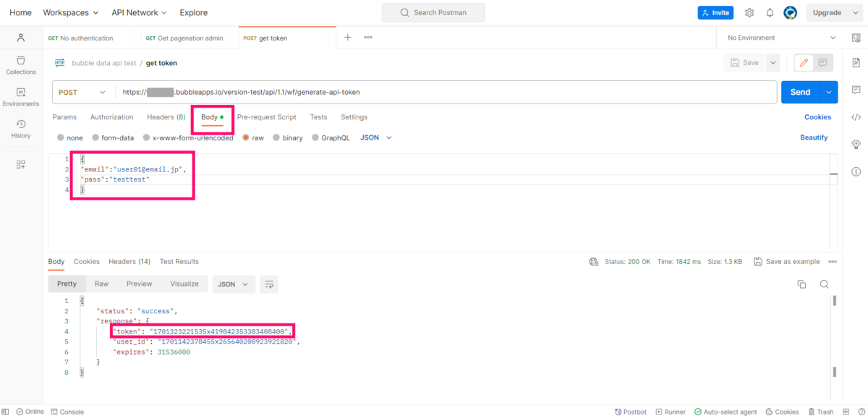This screenshot has height=416, width=868.
Task: Open the No Environment selector dropdown
Action: coord(781,38)
